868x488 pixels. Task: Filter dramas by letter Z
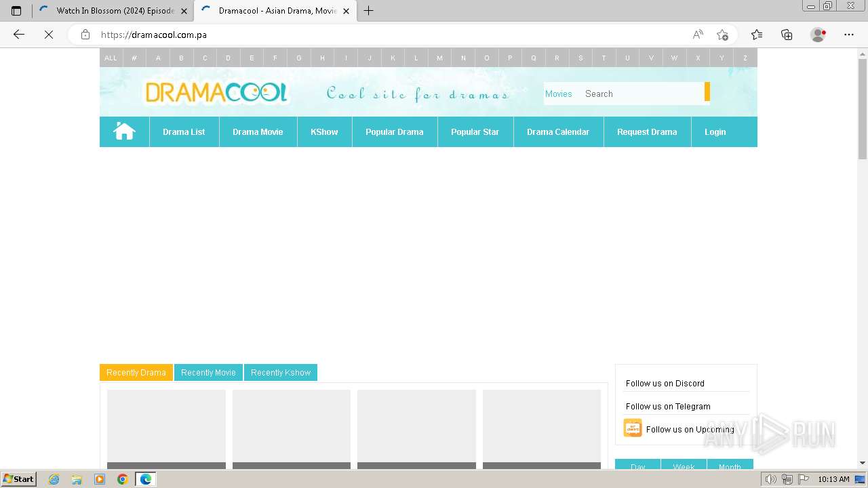(x=745, y=58)
